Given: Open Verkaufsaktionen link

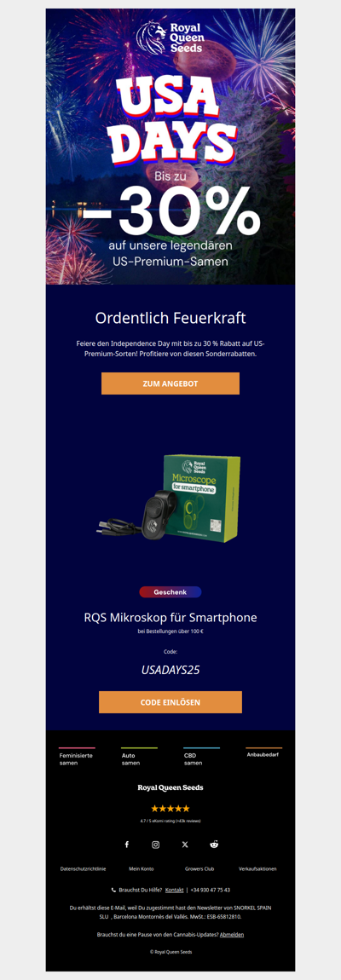Looking at the screenshot, I should (x=257, y=868).
